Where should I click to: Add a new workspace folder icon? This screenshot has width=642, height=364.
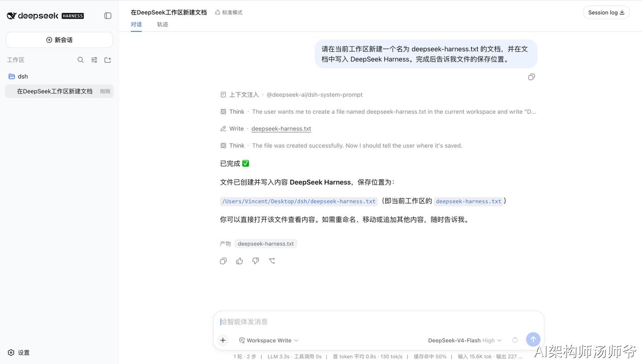pos(107,60)
